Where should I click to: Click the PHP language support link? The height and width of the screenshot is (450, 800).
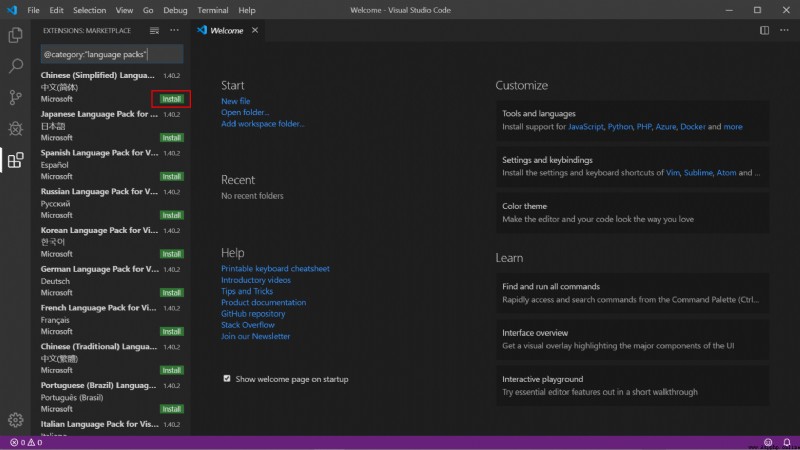coord(644,127)
